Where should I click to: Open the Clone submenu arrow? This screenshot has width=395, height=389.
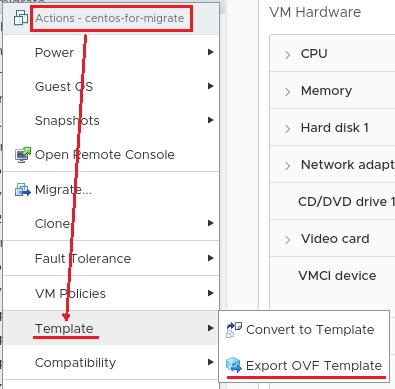210,223
